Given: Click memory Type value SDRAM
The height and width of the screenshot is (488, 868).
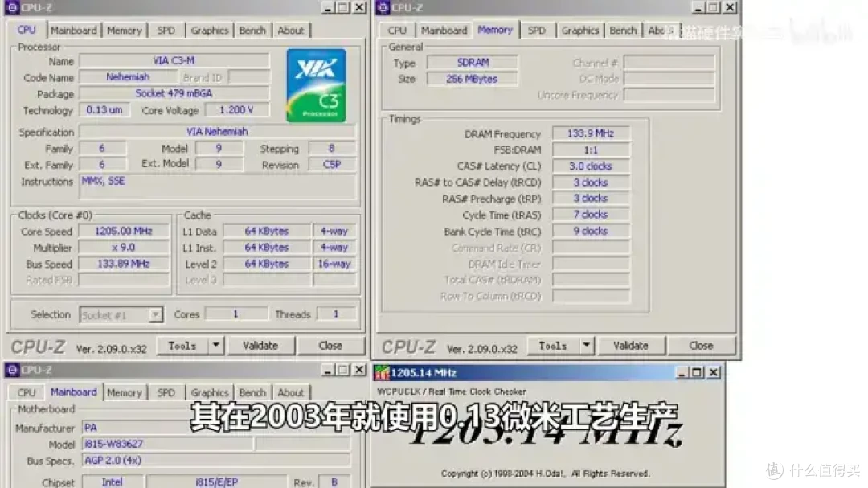Looking at the screenshot, I should pyautogui.click(x=473, y=63).
